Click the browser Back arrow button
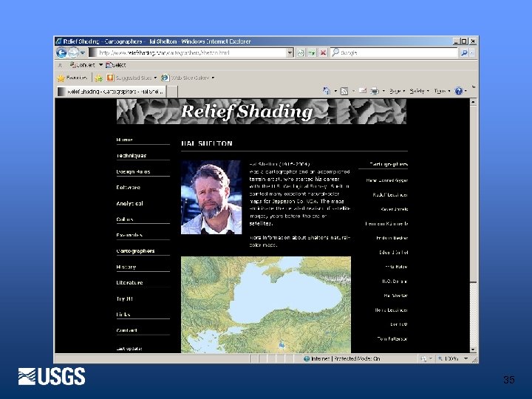This screenshot has height=399, width=532. (61, 52)
